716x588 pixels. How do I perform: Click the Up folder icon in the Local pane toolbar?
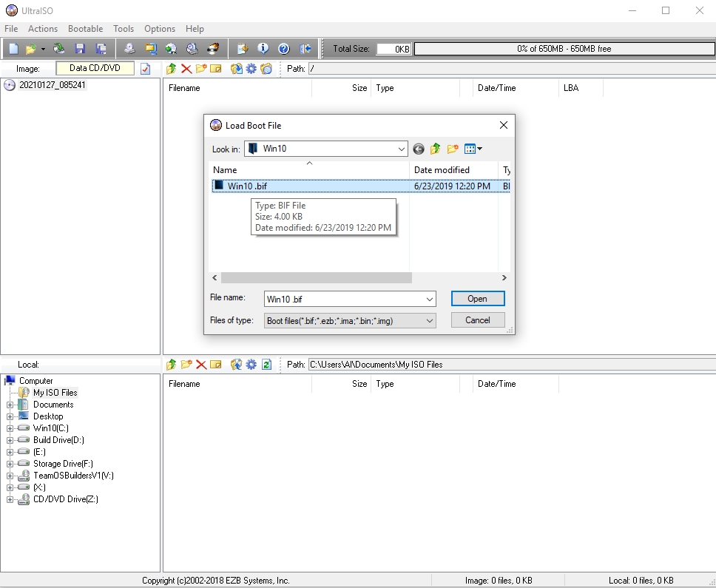click(x=172, y=365)
